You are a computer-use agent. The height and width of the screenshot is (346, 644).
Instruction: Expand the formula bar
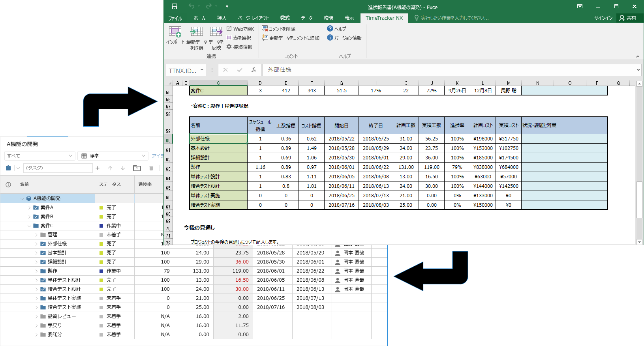point(638,70)
